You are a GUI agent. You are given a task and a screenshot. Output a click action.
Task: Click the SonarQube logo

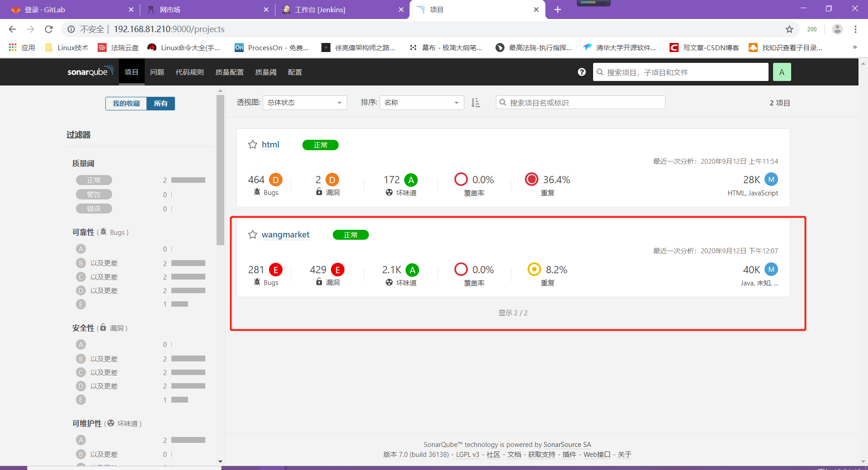90,71
